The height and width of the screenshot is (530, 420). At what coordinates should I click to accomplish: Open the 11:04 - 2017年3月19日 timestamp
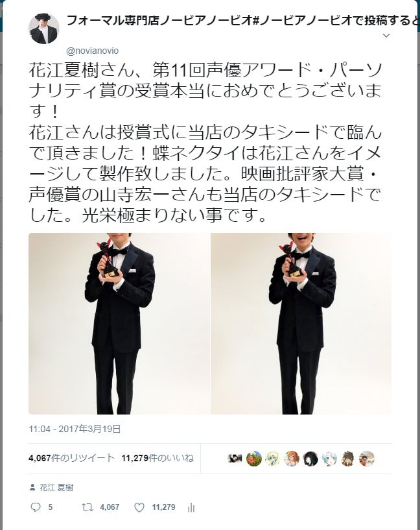pos(75,429)
